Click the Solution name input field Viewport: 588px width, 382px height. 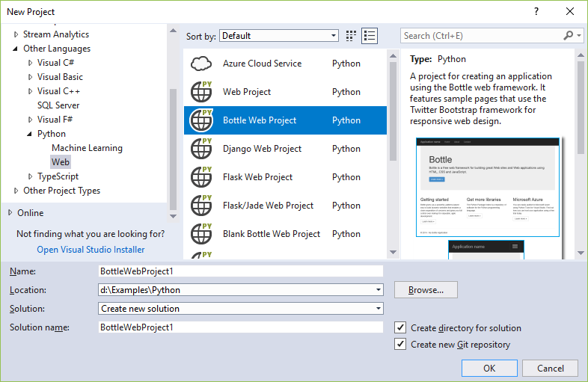[x=241, y=327]
